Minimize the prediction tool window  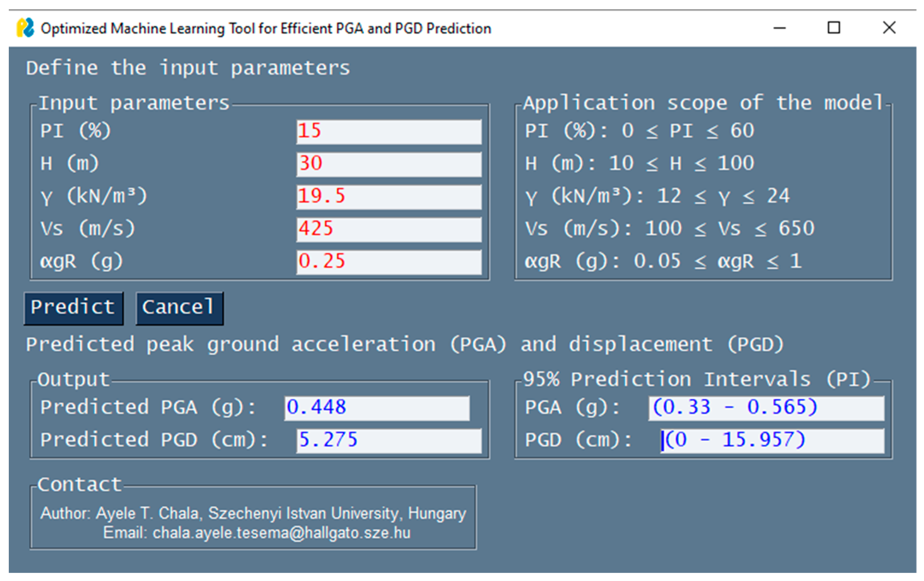779,28
